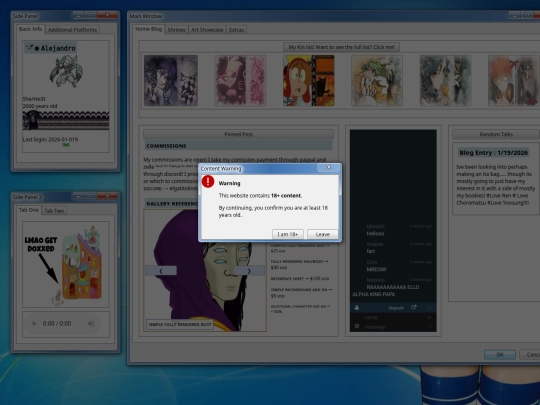Image resolution: width=540 pixels, height=405 pixels.
Task: Open the green-haired character kin thumbnail
Action: [x=377, y=80]
